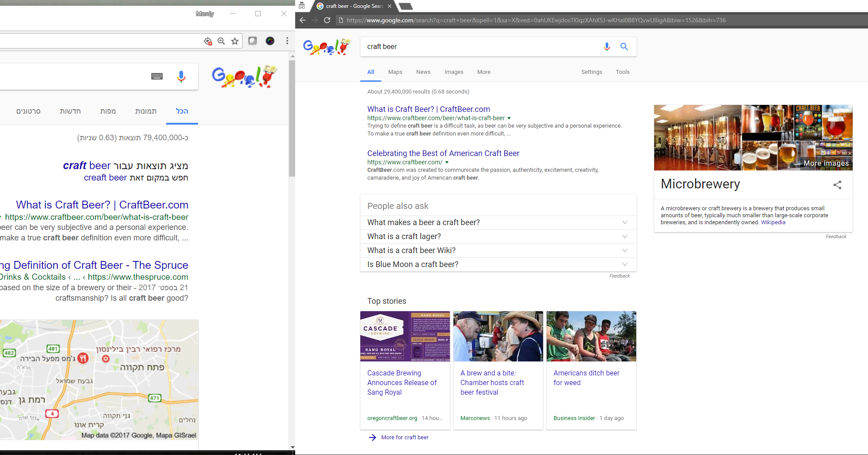868x455 pixels.
Task: Open the dropdown arrow next to the what-is-craft-beer URL
Action: [509, 118]
